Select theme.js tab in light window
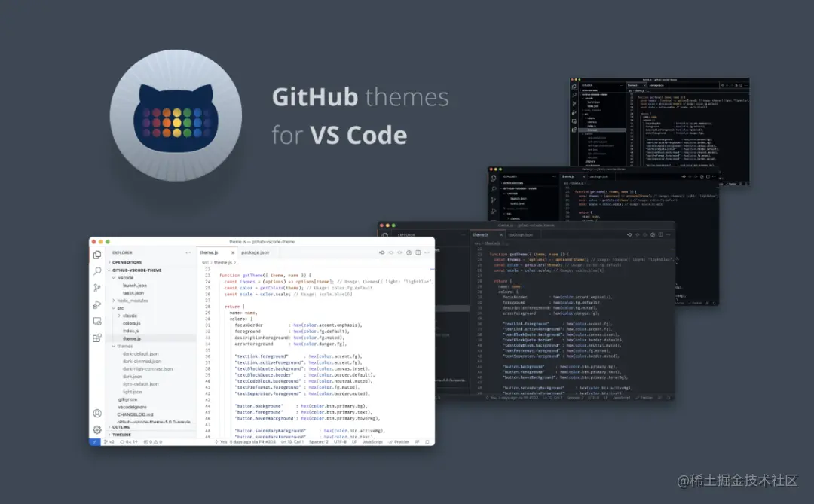This screenshot has height=504, width=814. pos(210,253)
